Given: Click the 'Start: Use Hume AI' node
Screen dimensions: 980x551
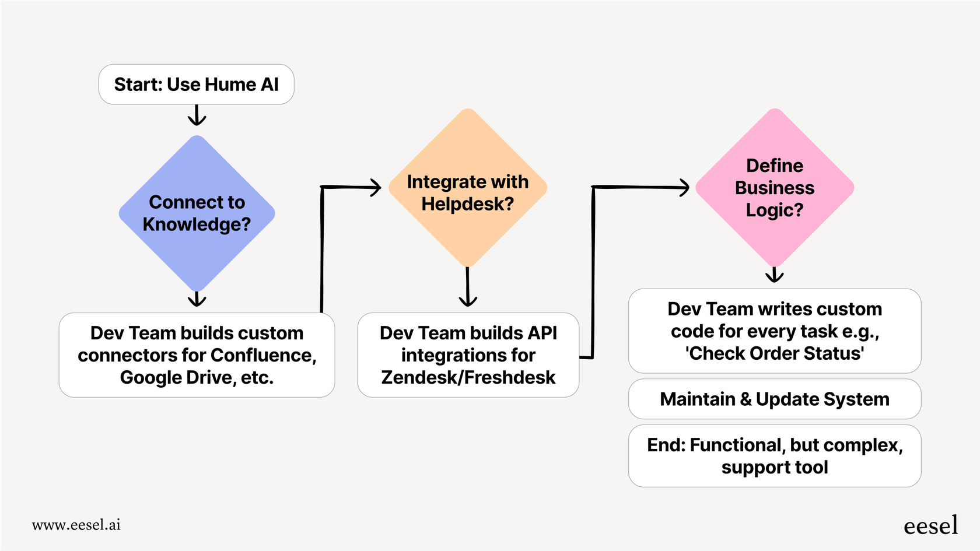Looking at the screenshot, I should (x=196, y=84).
